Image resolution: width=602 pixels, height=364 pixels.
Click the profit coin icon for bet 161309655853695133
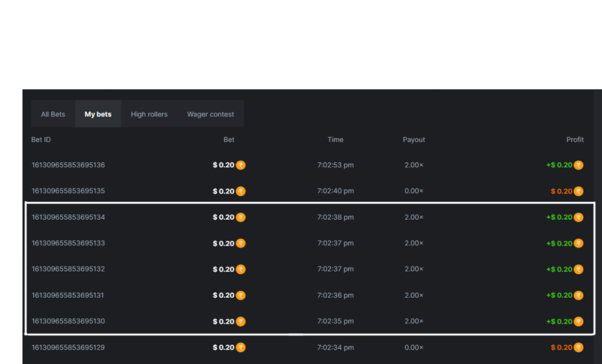579,244
